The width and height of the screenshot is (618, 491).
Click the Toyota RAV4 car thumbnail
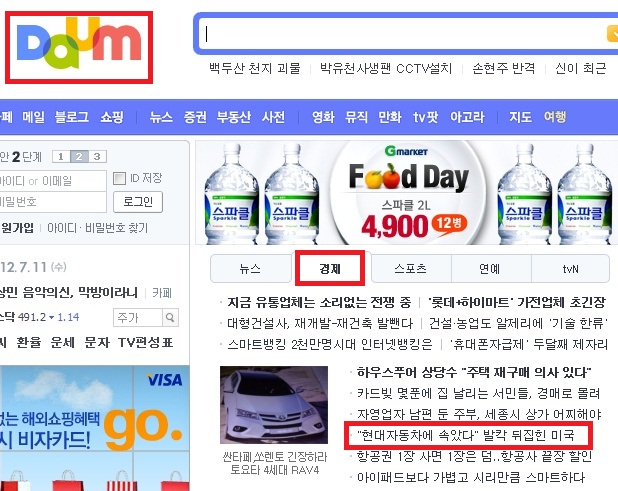[274, 405]
